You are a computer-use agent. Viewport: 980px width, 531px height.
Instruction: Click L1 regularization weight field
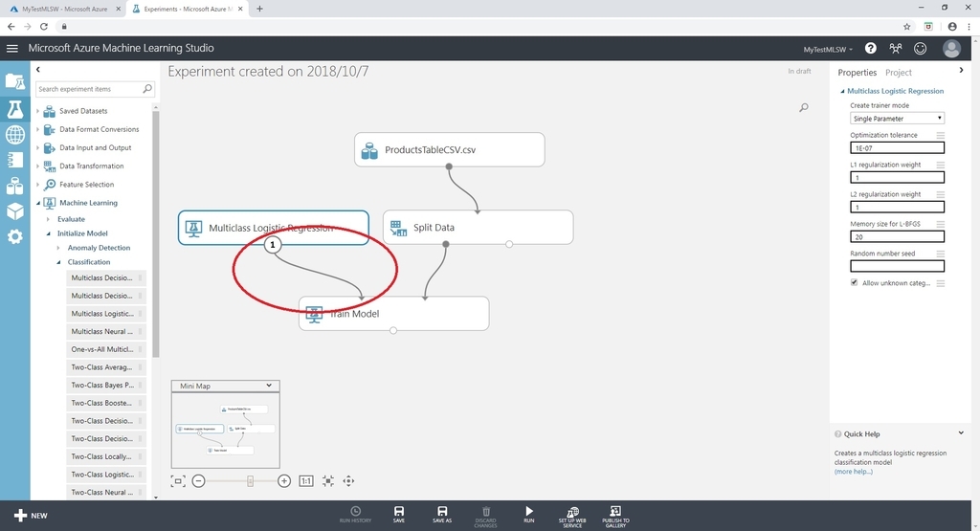click(897, 177)
